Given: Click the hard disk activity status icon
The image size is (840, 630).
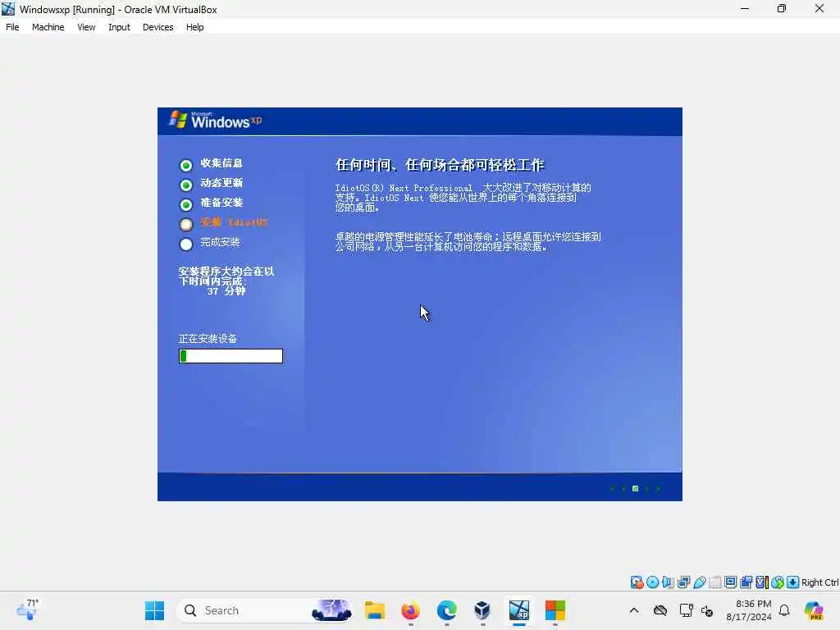Looking at the screenshot, I should (x=637, y=582).
